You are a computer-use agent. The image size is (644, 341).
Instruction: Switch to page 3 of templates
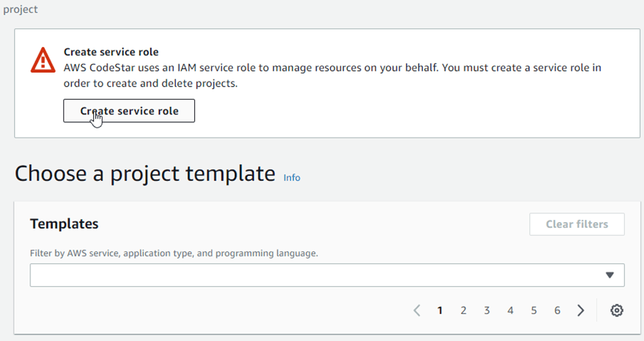click(487, 311)
